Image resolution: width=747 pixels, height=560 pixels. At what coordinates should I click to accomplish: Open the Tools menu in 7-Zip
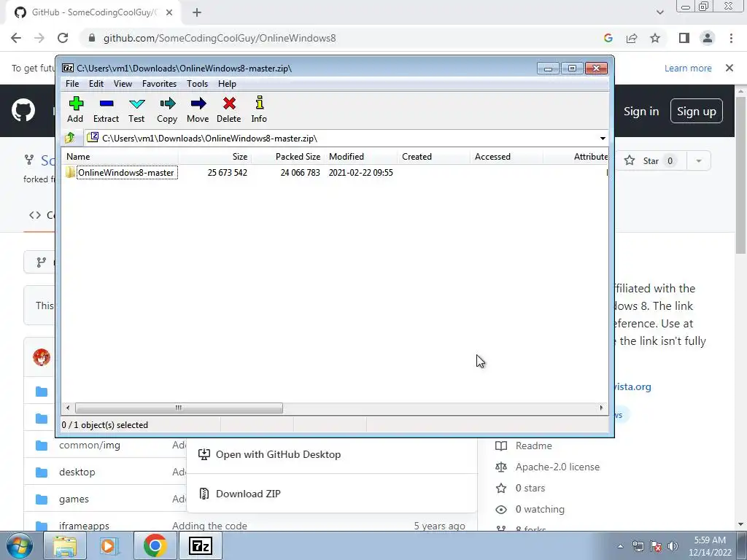point(197,84)
